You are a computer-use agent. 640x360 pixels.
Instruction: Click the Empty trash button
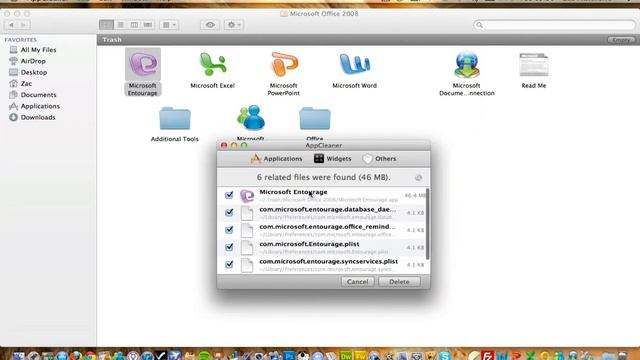[x=621, y=40]
